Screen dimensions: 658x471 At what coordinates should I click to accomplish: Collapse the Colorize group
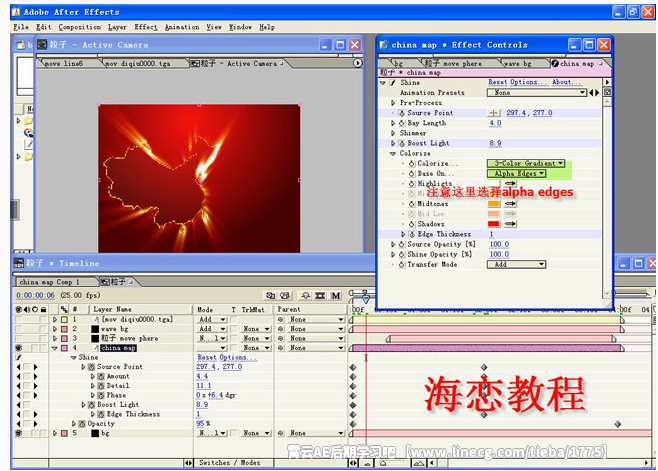[393, 154]
